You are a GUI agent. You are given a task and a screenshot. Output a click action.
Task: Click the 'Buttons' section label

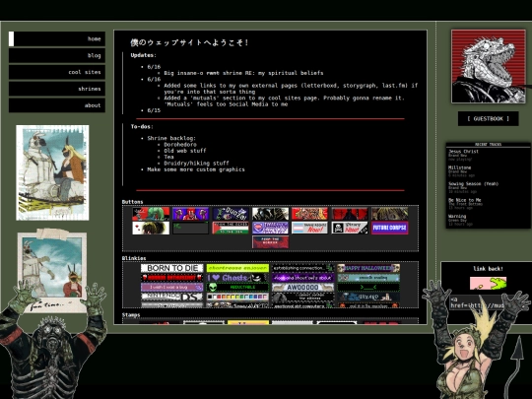132,202
